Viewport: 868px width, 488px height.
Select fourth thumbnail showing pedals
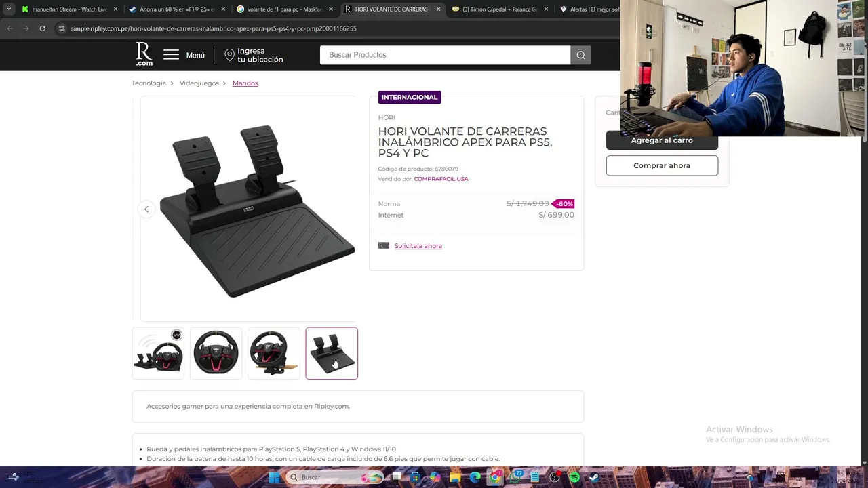(x=332, y=353)
